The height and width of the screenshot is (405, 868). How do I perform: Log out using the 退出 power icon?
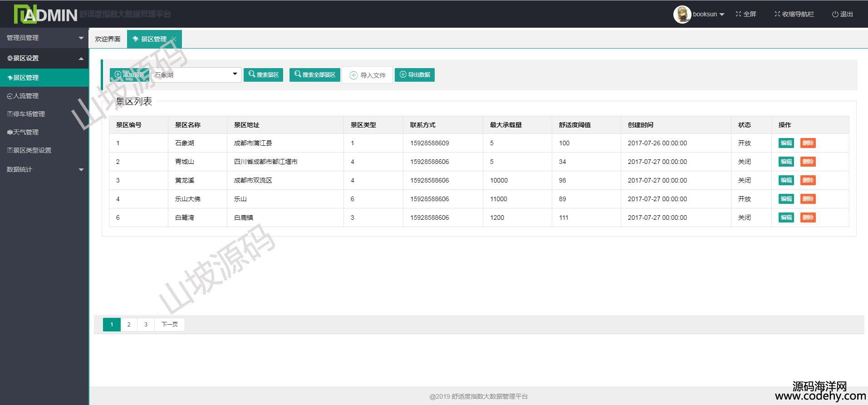tap(835, 14)
